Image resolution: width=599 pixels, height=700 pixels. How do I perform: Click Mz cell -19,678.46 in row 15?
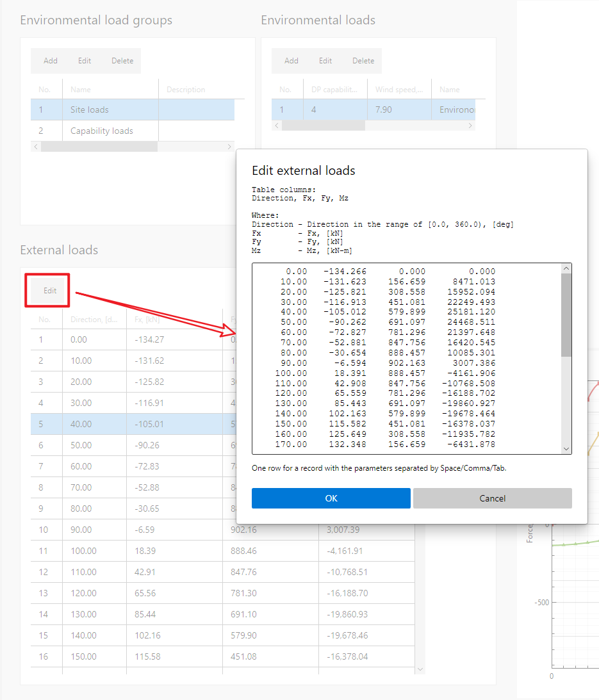[366, 635]
